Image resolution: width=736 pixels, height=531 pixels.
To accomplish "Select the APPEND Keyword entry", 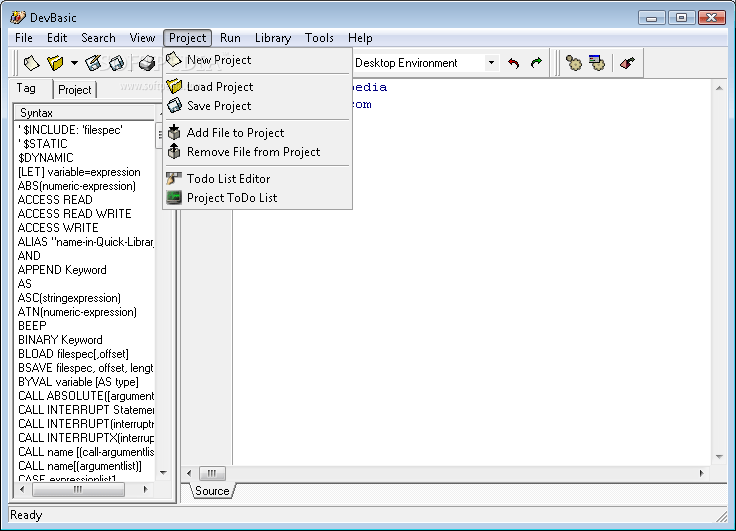I will tap(62, 270).
